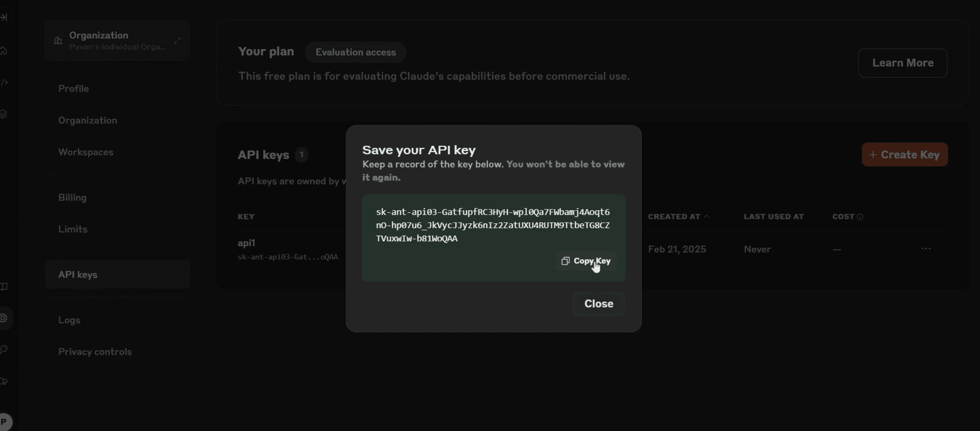Open the api1 row three-dot menu
Image resolution: width=980 pixels, height=431 pixels.
coord(926,249)
